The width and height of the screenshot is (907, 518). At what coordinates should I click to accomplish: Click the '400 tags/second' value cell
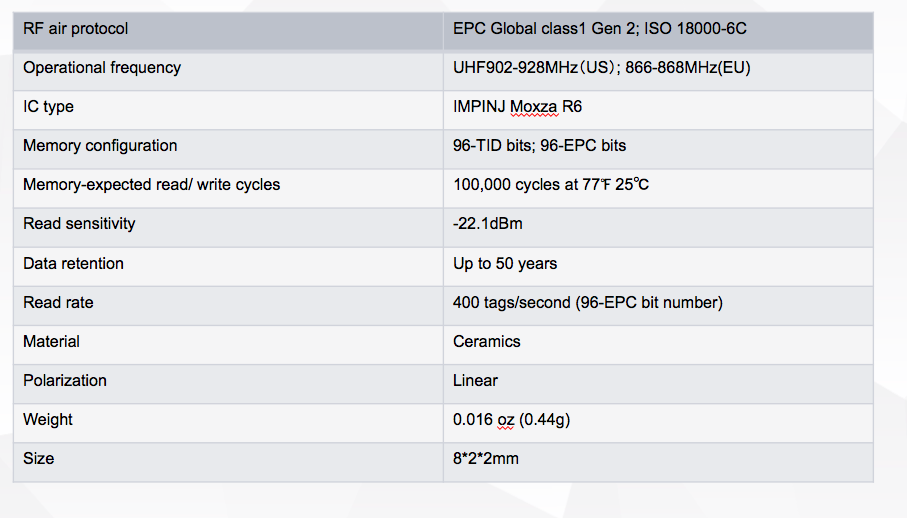(587, 303)
